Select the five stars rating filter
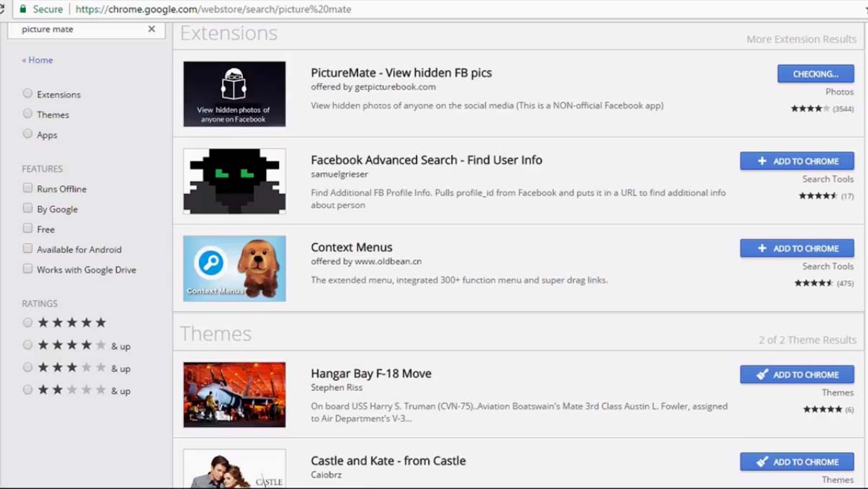Viewport: 868px width, 489px height. tap(27, 323)
